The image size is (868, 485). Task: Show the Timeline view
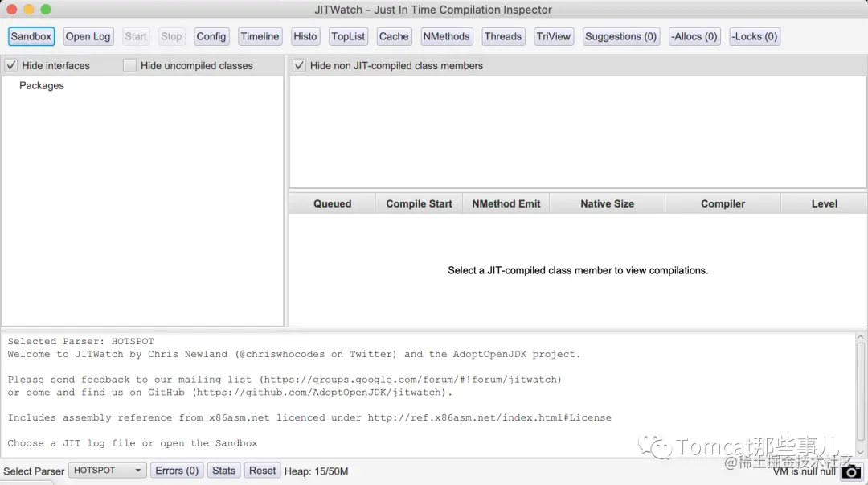point(260,36)
